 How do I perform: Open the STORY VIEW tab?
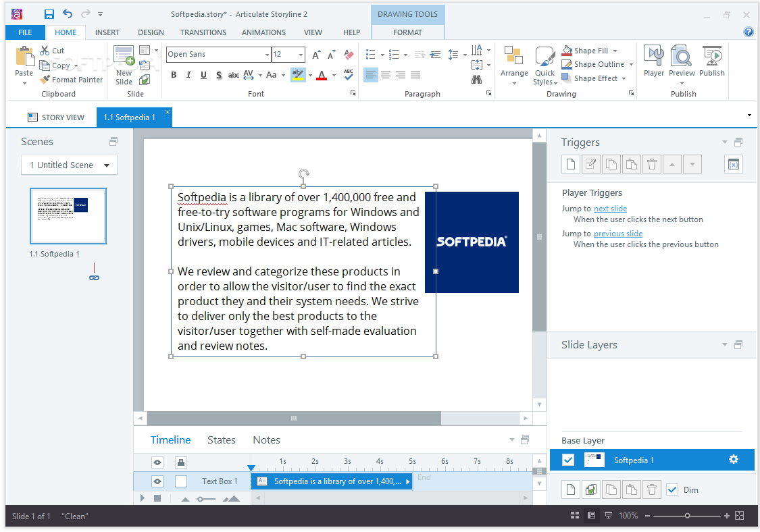click(x=56, y=117)
